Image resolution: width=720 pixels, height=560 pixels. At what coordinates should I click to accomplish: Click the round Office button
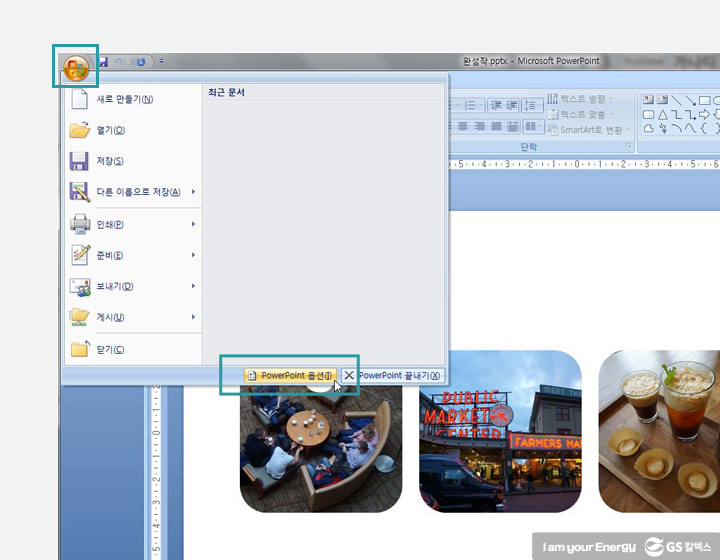(x=77, y=68)
